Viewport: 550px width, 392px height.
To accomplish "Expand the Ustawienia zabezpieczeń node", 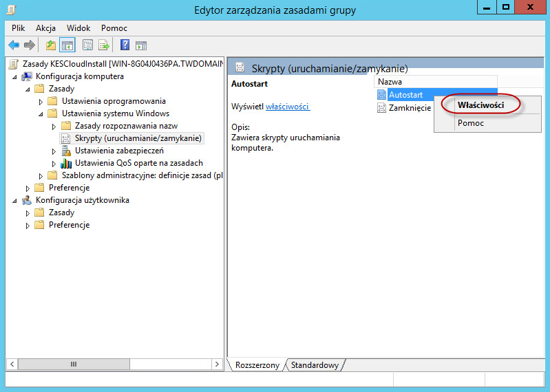I will pos(54,151).
